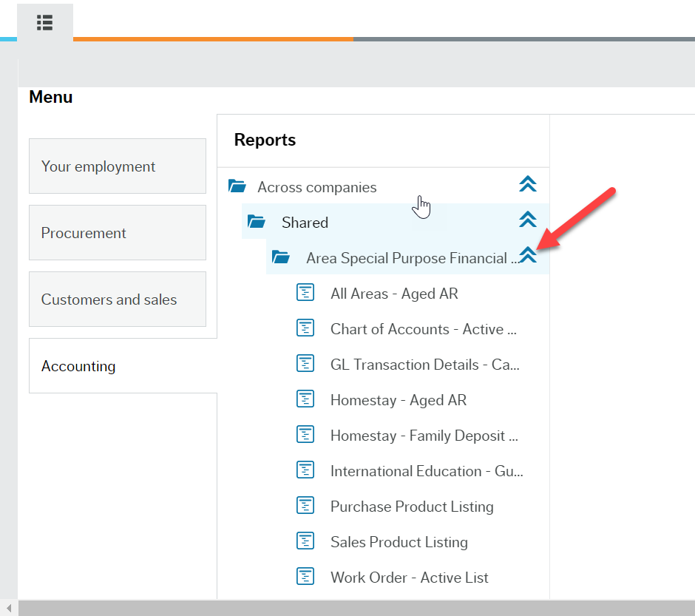
Task: Open Your employment
Action: tap(117, 166)
